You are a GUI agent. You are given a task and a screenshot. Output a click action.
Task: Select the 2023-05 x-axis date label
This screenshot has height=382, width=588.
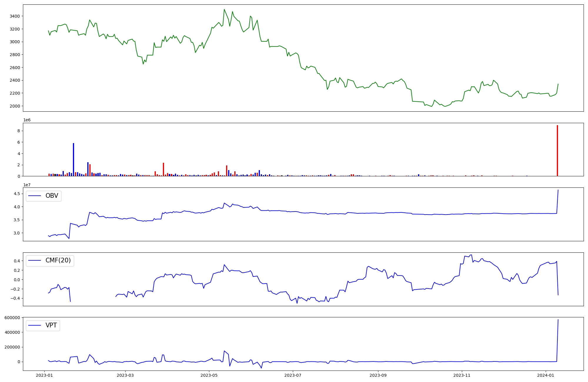[x=209, y=375]
